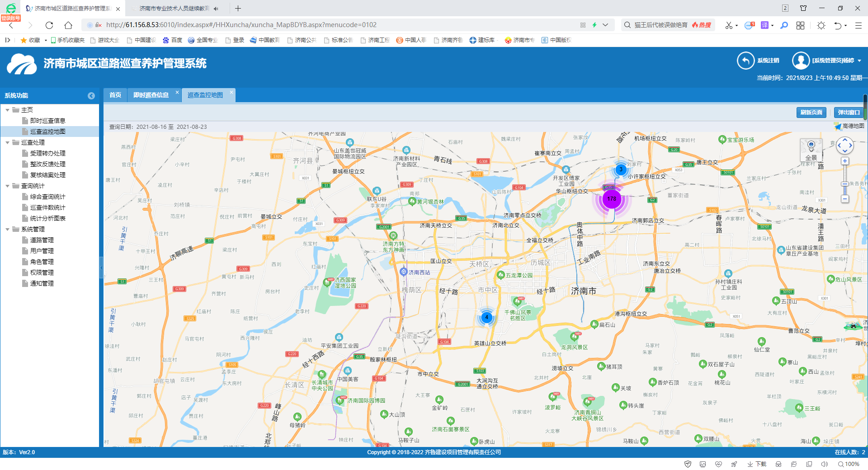Open the 全景 panorama view control
This screenshot has width=868, height=470.
coord(811,150)
